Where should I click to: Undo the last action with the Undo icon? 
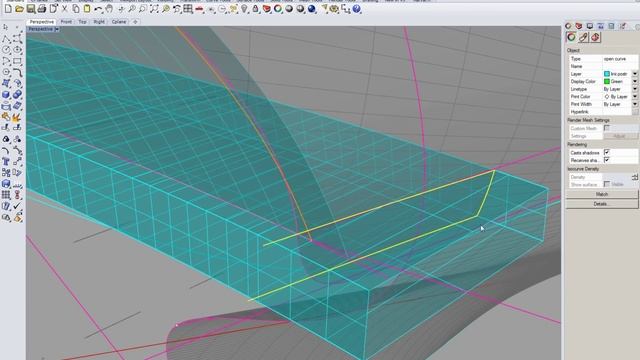point(98,9)
